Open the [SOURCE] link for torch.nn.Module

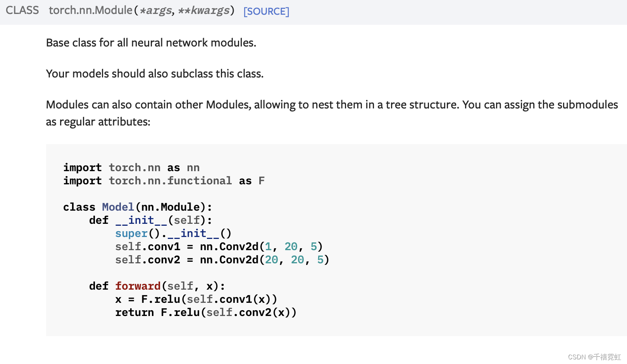pyautogui.click(x=266, y=11)
